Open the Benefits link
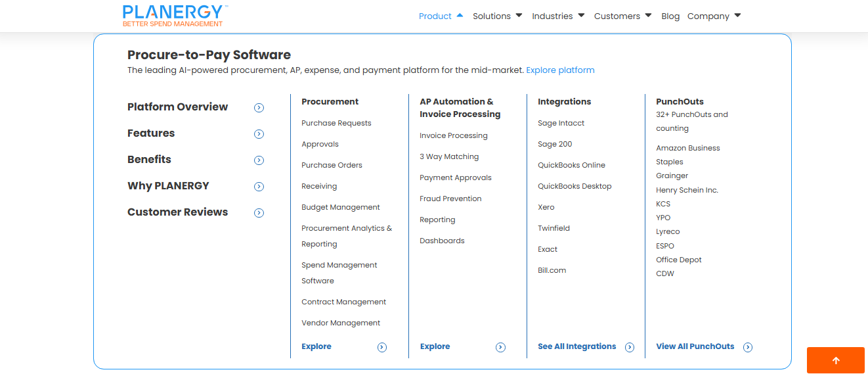The width and height of the screenshot is (868, 378). [149, 159]
